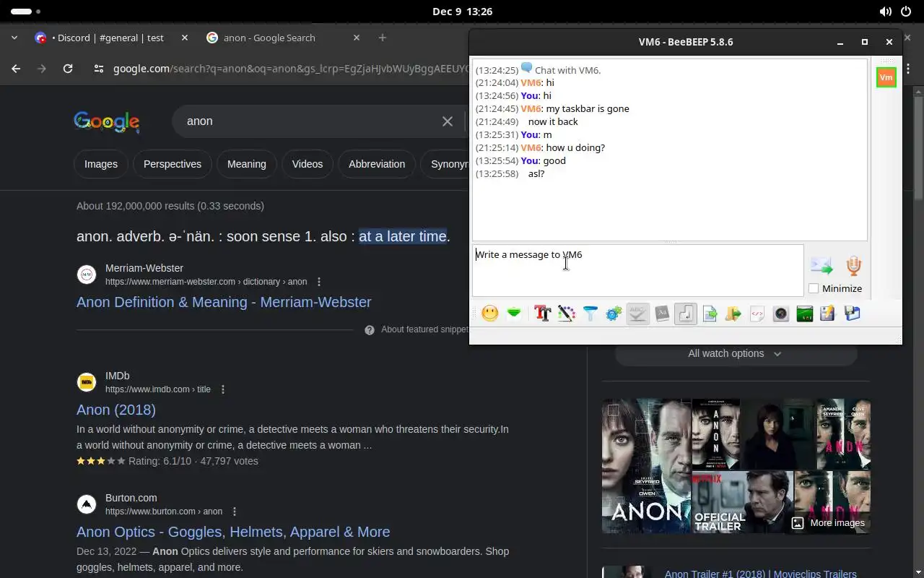The image size is (924, 578).
Task: Close the anon - Google Search tab
Action: (x=356, y=38)
